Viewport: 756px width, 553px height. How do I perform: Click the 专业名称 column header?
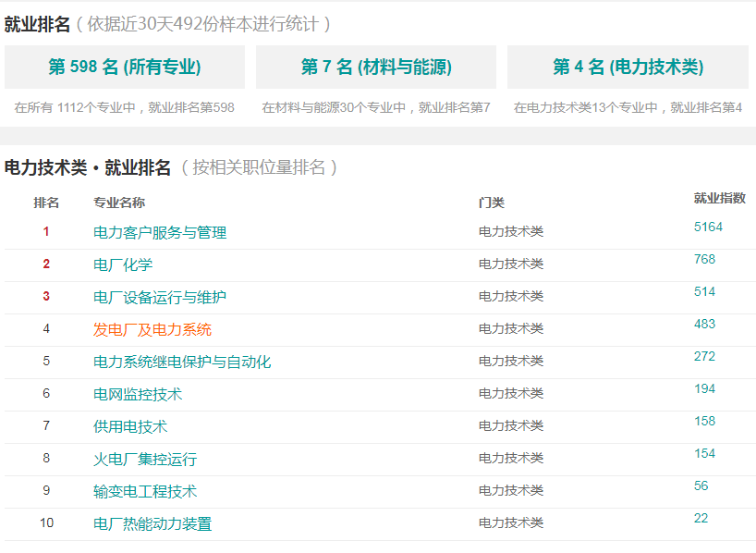(x=119, y=203)
